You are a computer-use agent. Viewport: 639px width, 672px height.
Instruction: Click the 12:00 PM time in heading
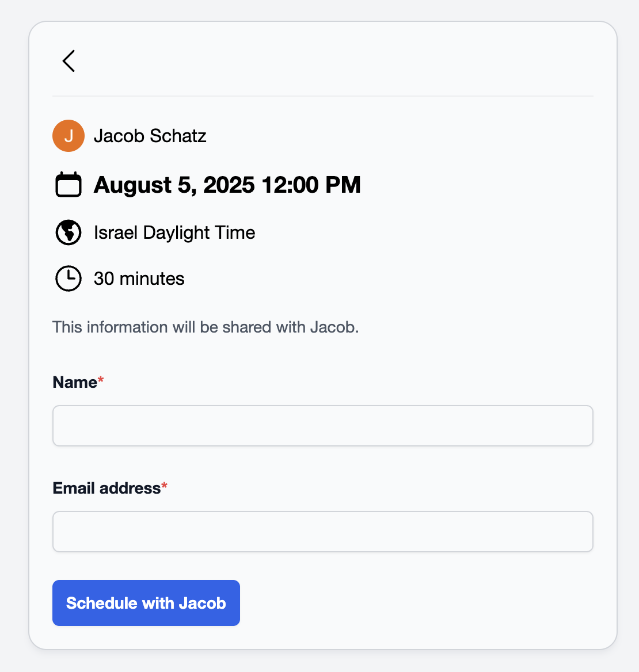point(311,185)
